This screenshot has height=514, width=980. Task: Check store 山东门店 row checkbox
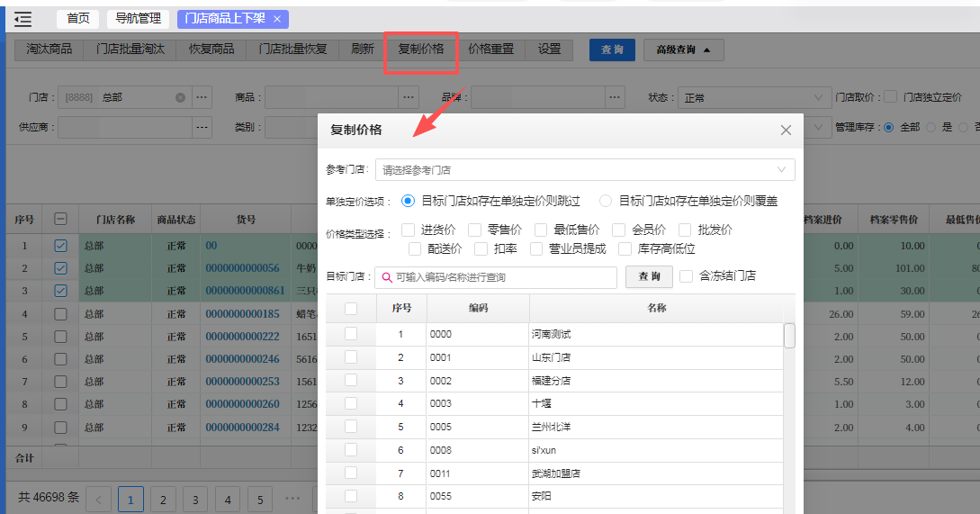coord(351,357)
